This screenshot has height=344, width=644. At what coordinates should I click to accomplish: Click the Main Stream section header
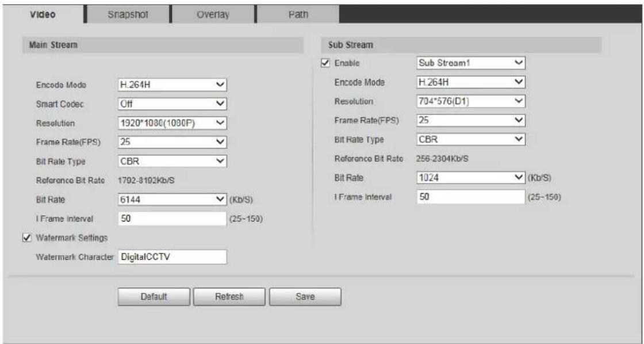point(163,45)
